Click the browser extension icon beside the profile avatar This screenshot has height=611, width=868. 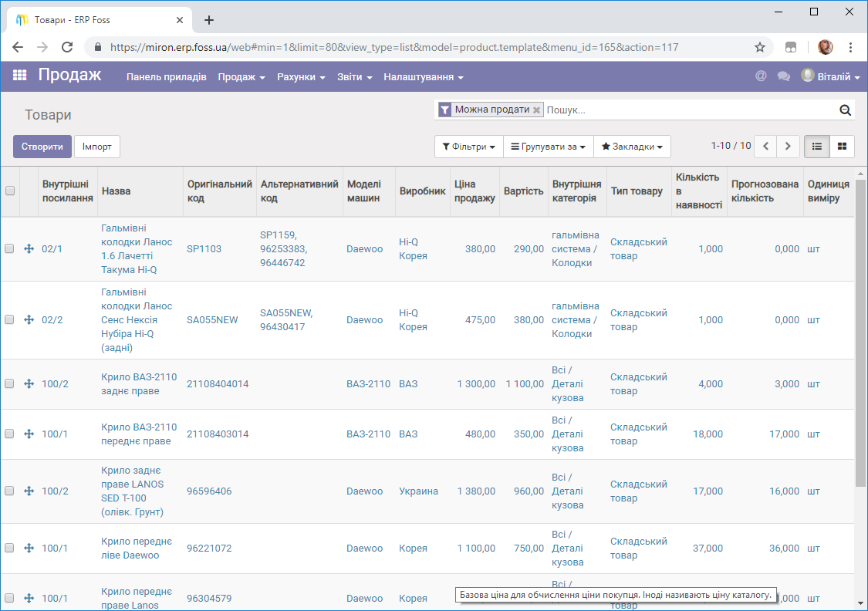(x=791, y=47)
